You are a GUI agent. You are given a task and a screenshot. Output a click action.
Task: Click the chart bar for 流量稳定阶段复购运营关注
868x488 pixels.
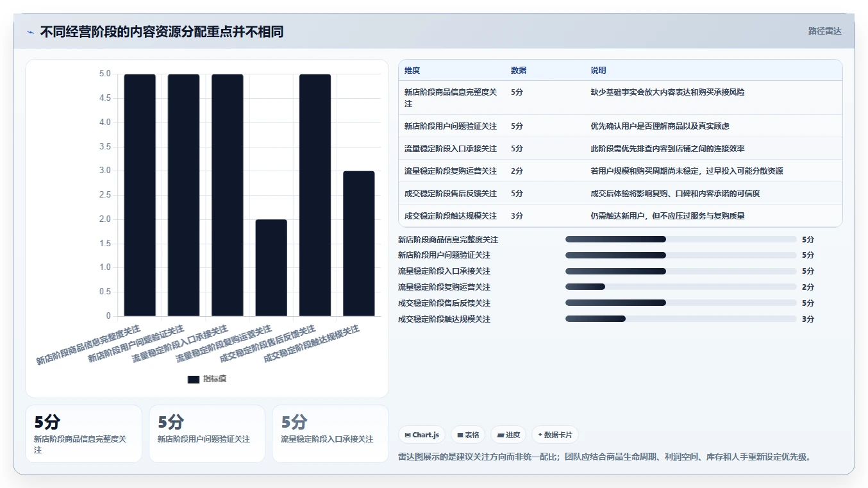[x=271, y=268]
